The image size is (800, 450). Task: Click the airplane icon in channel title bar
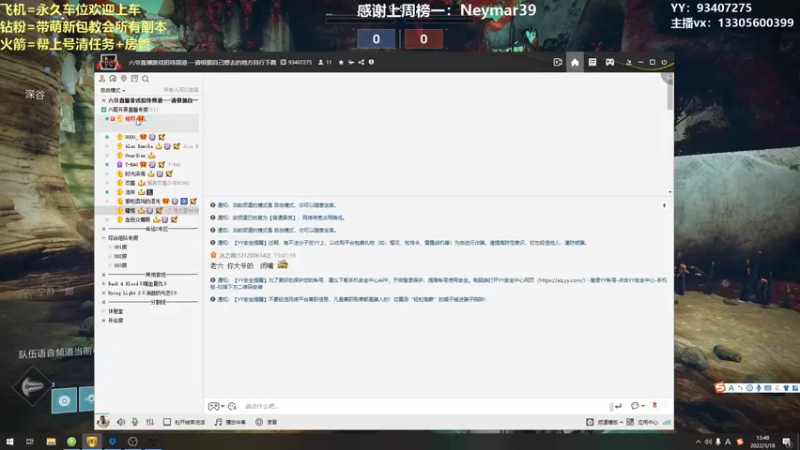(x=351, y=62)
